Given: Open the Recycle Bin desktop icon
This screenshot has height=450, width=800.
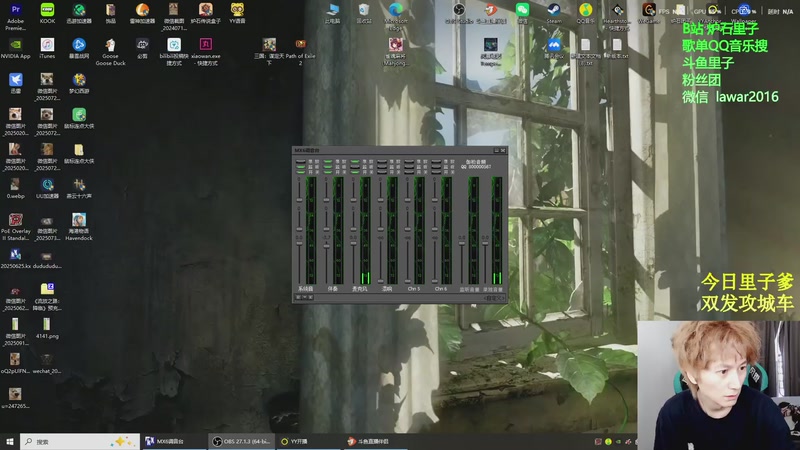Looking at the screenshot, I should pyautogui.click(x=364, y=13).
